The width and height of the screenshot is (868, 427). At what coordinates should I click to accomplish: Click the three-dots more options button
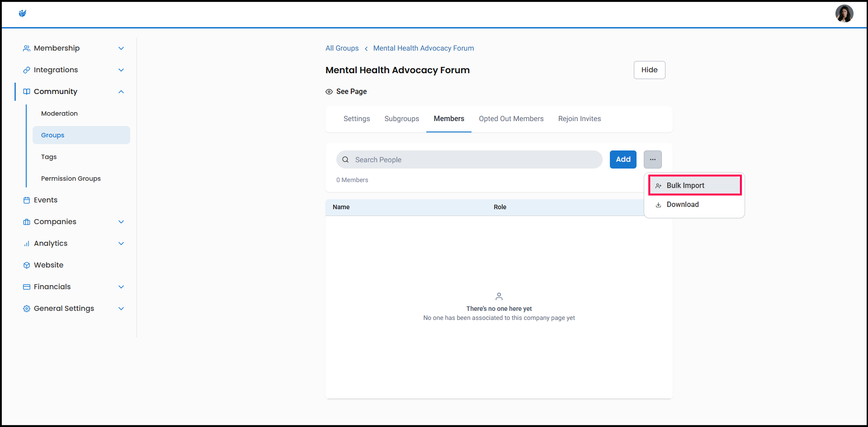(652, 160)
